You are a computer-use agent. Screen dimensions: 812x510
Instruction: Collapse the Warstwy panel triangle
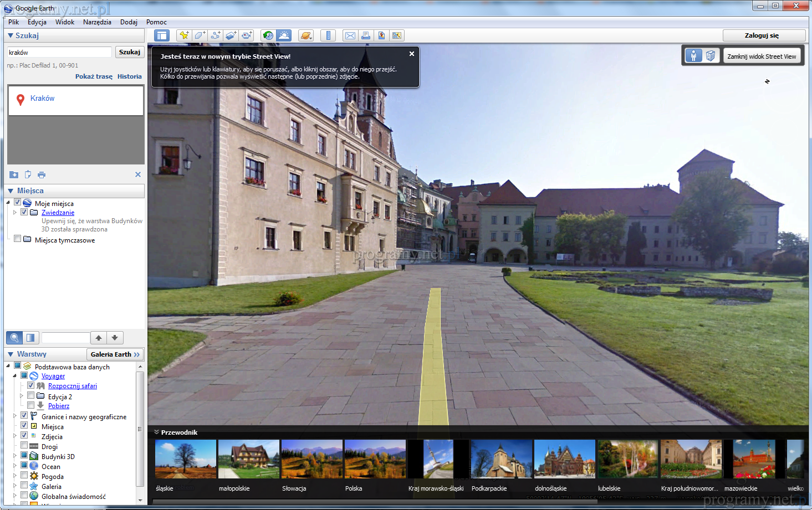(11, 354)
